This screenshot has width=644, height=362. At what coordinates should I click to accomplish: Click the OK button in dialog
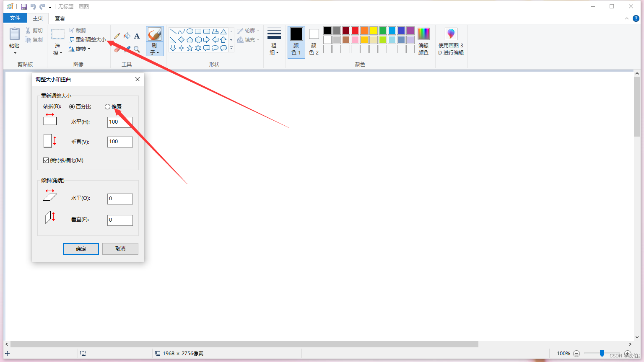pyautogui.click(x=81, y=249)
